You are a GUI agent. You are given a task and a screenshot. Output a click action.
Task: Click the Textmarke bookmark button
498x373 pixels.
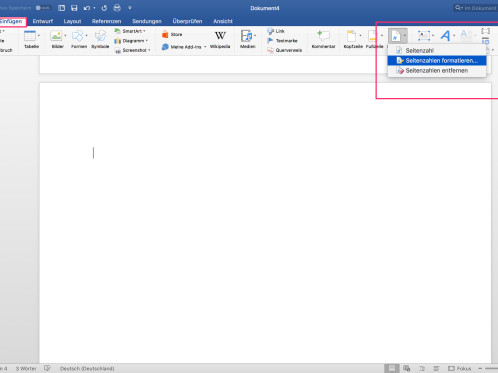pyautogui.click(x=282, y=41)
